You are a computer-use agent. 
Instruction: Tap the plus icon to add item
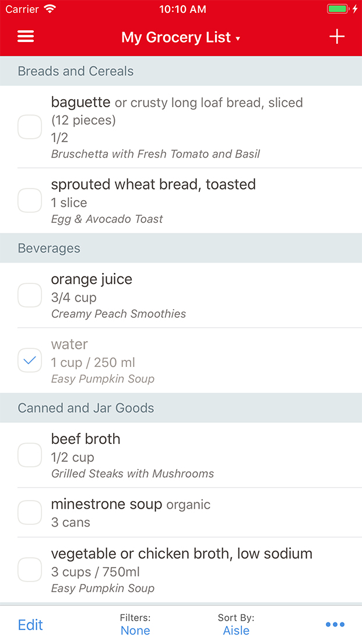(337, 37)
